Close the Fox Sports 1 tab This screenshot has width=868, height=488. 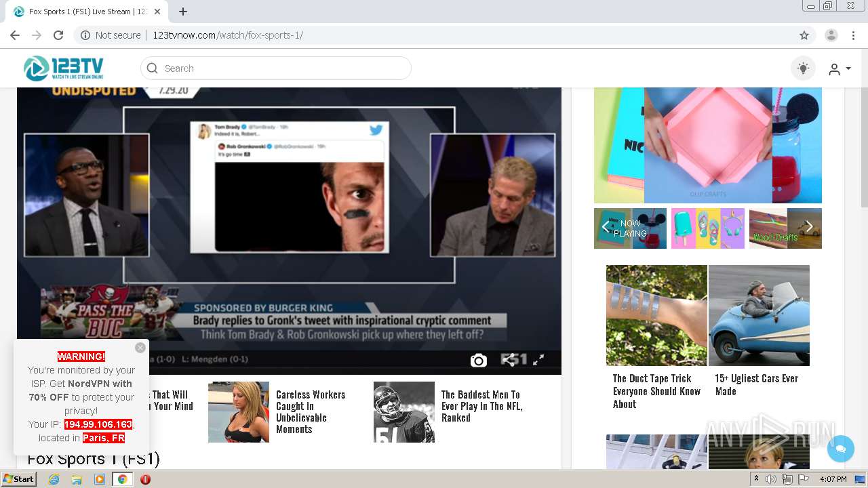point(158,12)
